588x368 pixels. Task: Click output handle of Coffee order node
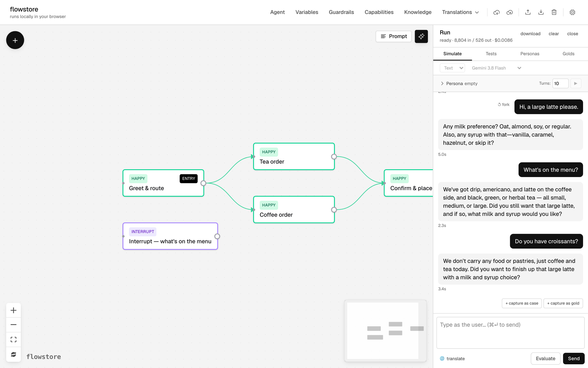point(334,210)
